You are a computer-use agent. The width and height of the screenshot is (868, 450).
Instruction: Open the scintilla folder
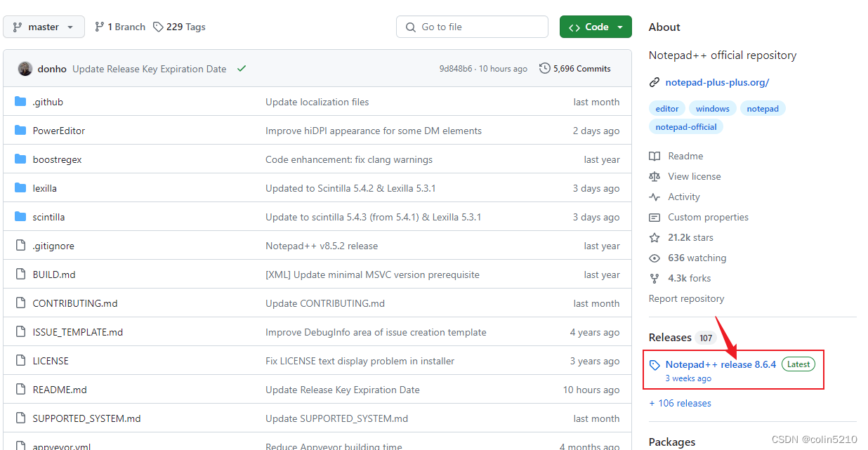coord(49,217)
